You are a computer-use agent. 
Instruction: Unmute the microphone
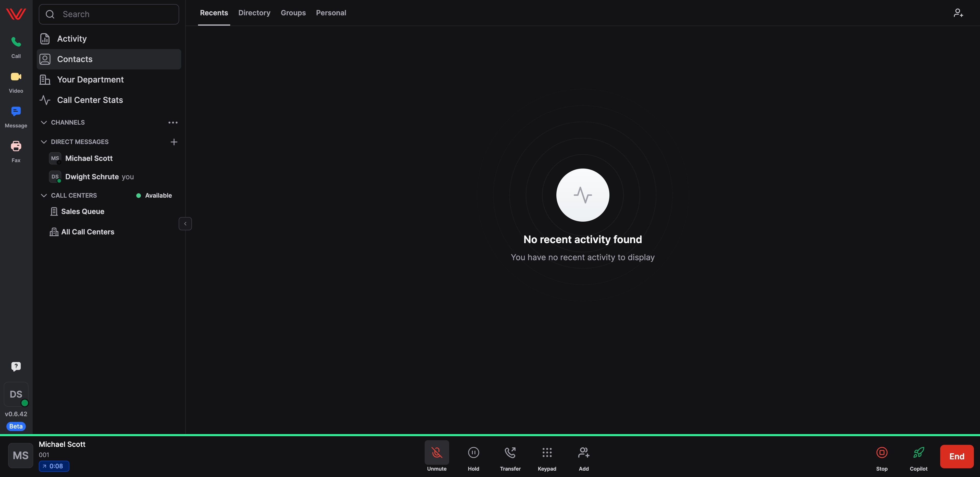pos(437,453)
